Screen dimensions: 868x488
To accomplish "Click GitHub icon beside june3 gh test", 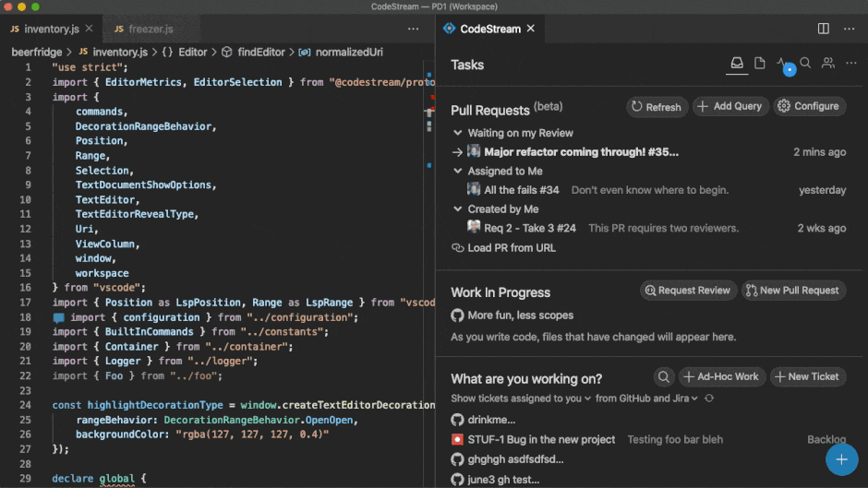I will tap(457, 479).
